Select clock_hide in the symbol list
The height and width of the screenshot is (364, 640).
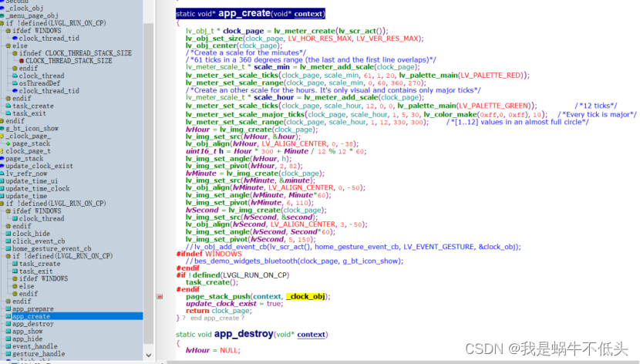pos(31,234)
